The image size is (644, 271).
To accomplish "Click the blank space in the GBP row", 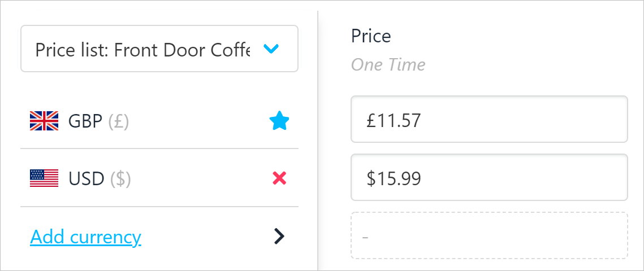I will (198, 121).
